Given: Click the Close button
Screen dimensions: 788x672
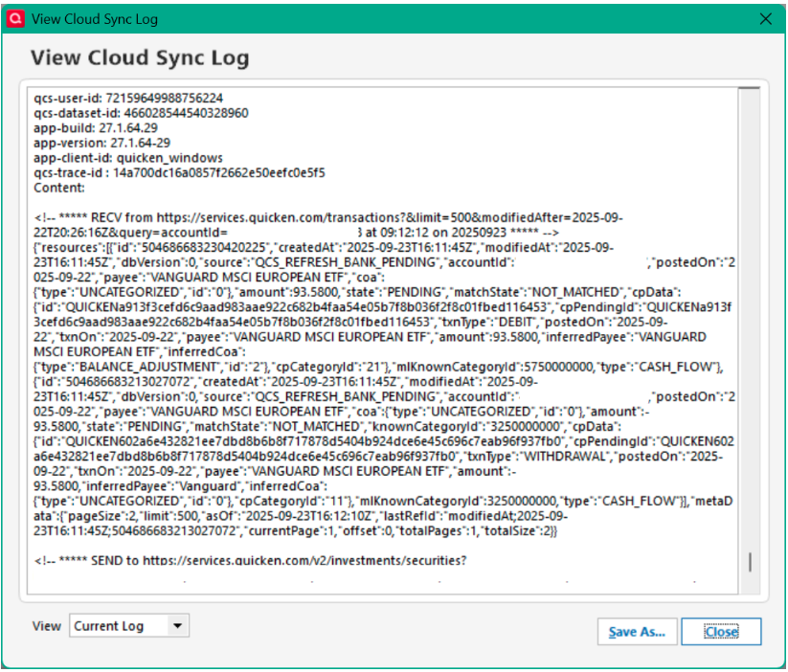Looking at the screenshot, I should (721, 632).
